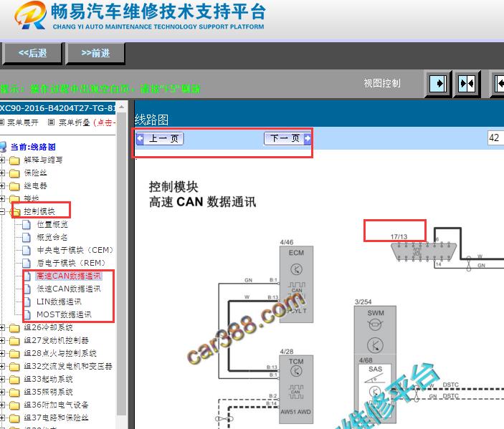
Task: Click folder icon next to 组33起动系统
Action: tap(14, 380)
